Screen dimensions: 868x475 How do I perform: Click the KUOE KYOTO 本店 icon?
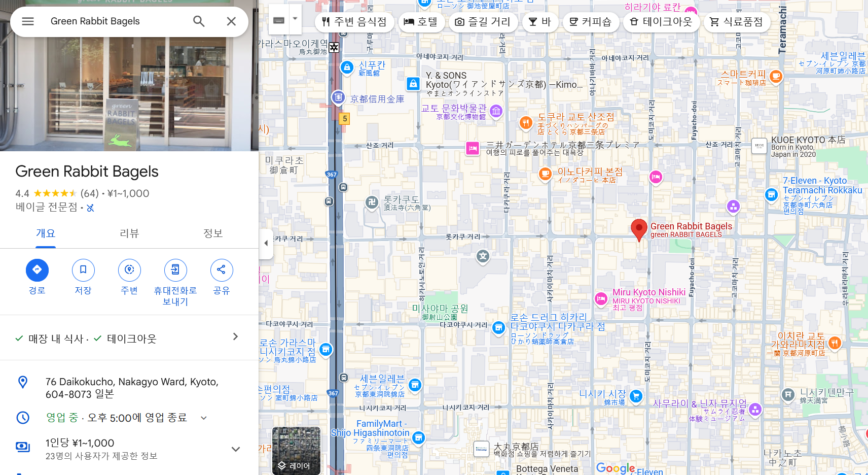click(x=759, y=146)
